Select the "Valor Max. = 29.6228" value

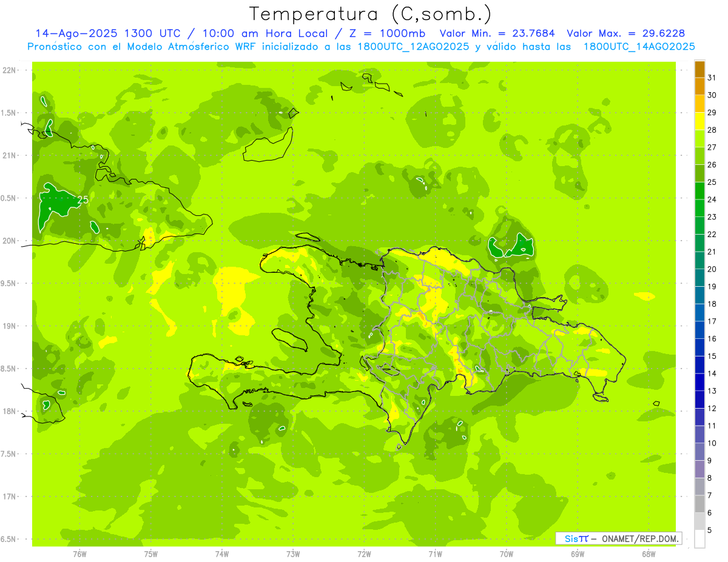(626, 33)
